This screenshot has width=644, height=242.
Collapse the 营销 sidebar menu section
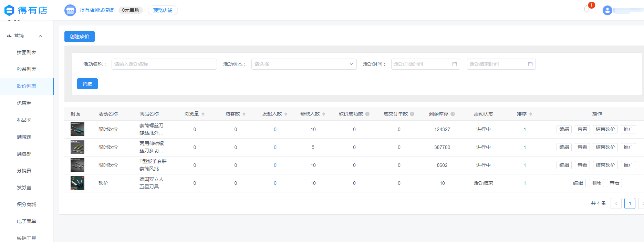pos(40,36)
